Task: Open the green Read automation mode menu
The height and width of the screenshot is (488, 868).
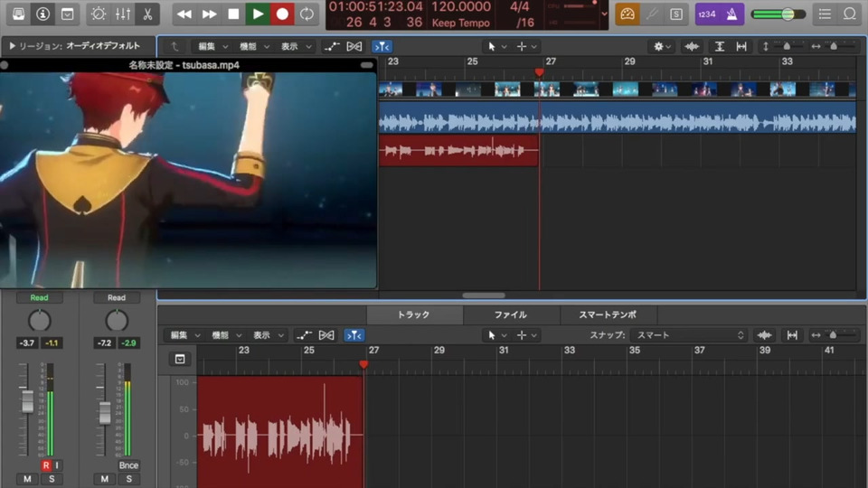Action: 39,297
